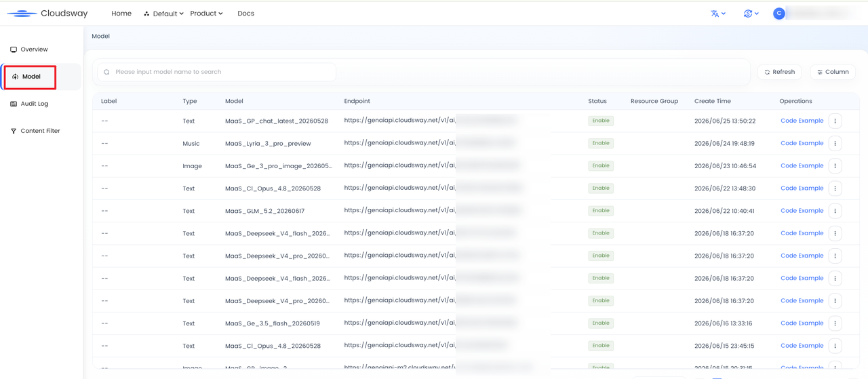This screenshot has width=868, height=379.
Task: Click the Endpoint column header
Action: pyautogui.click(x=357, y=101)
